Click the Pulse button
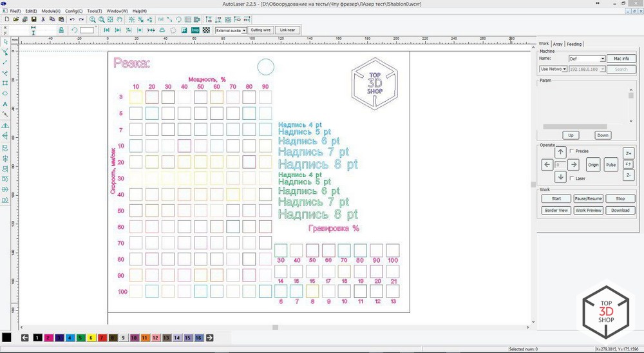Viewport: 644px width, 353px height. tap(611, 165)
